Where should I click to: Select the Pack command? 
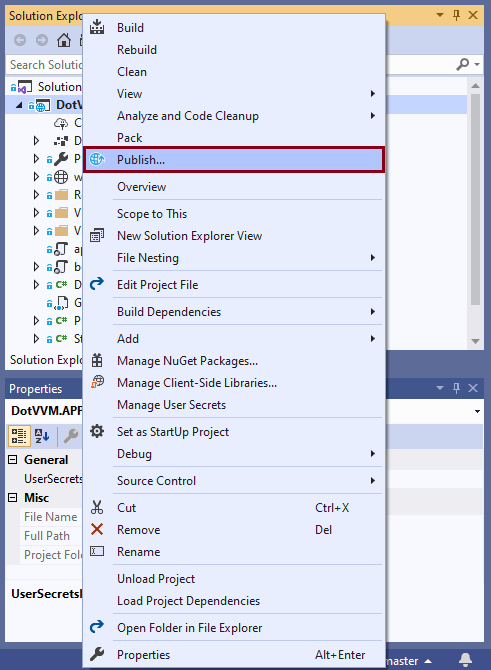click(x=234, y=138)
